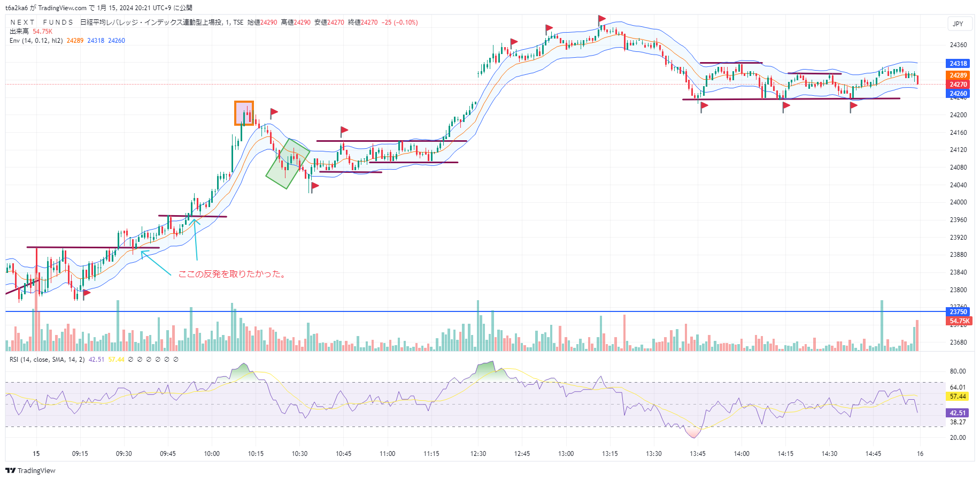The width and height of the screenshot is (980, 480).
Task: Click the TradingView logo at bottom left
Action: point(30,470)
